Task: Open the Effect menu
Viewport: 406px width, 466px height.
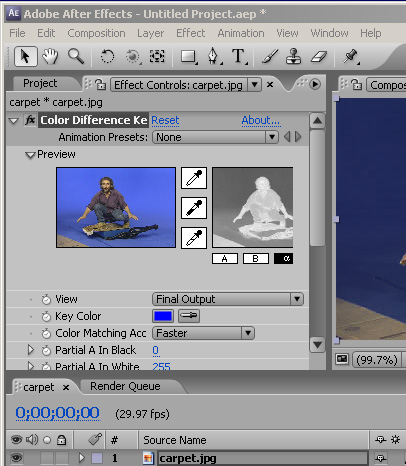Action: click(x=190, y=33)
